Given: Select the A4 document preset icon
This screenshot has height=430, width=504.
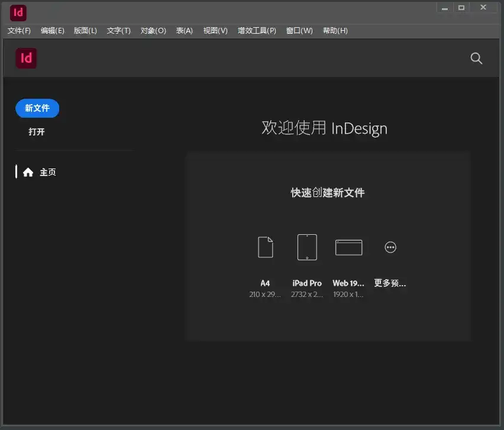Looking at the screenshot, I should coord(265,247).
